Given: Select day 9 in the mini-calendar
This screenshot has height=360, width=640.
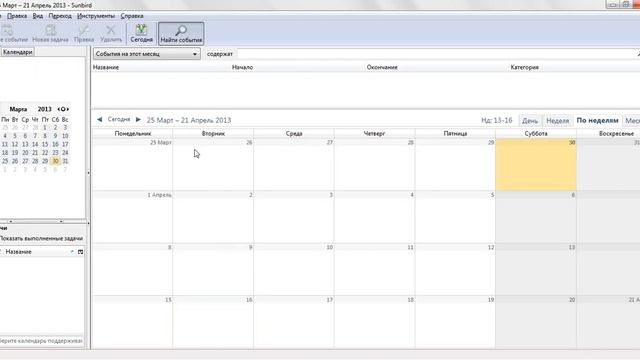Looking at the screenshot, I should [55, 136].
